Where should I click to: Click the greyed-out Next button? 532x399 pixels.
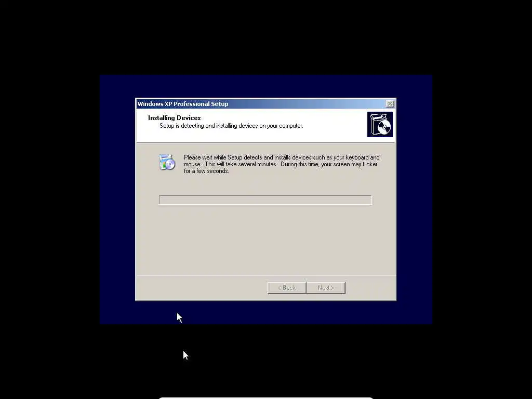pos(326,288)
